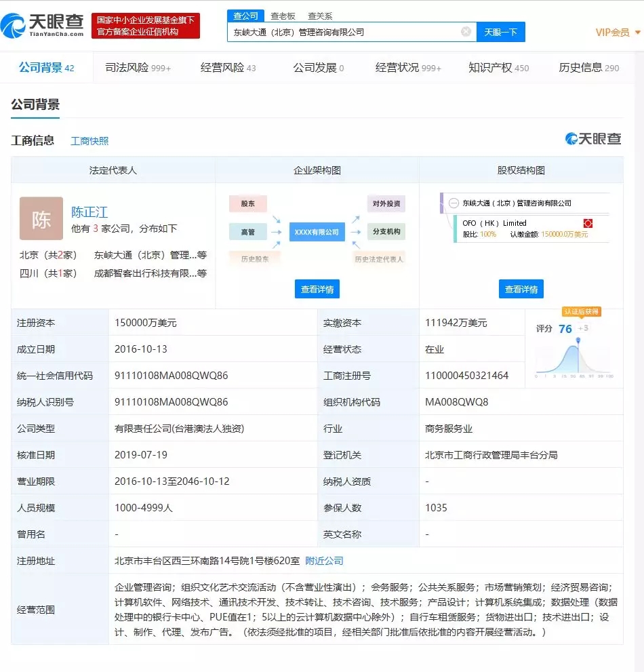Click the 对外投资 box in structure diagram
Image resolution: width=644 pixels, height=672 pixels.
[x=386, y=203]
